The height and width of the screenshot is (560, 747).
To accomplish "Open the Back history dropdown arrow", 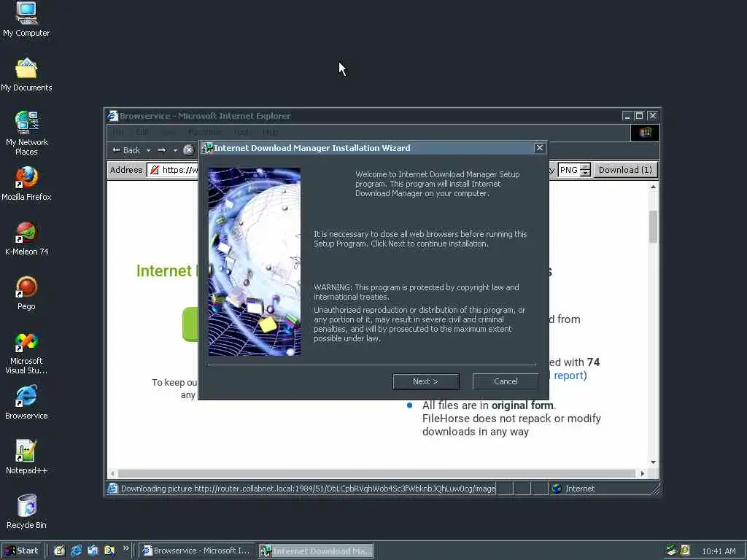I will tap(148, 150).
